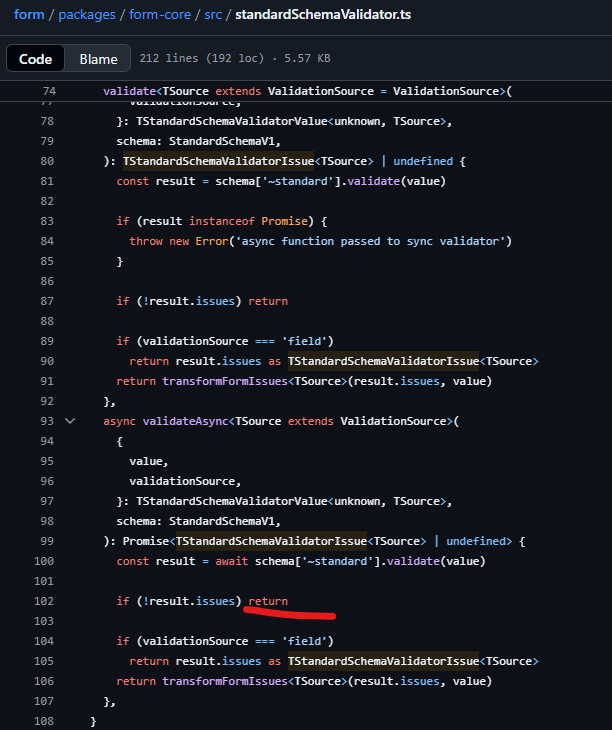The width and height of the screenshot is (612, 730).
Task: Click 'StandardSchemaV1' type on line 98
Action: [222, 521]
